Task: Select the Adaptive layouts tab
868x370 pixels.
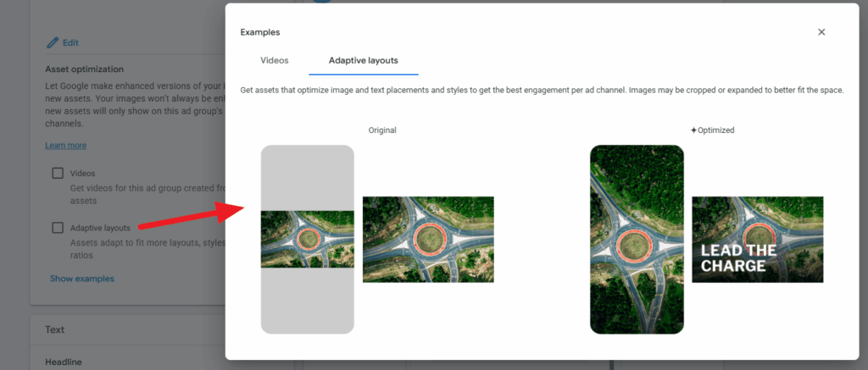Action: click(363, 61)
